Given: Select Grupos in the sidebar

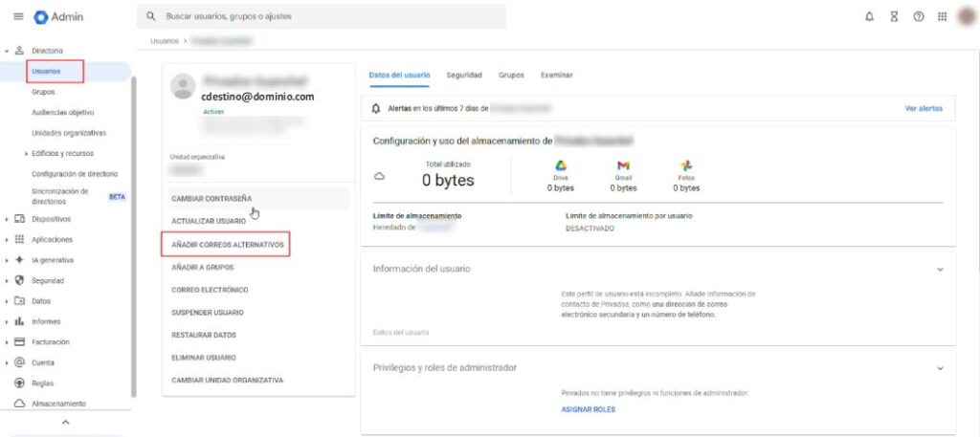Looking at the screenshot, I should point(43,92).
